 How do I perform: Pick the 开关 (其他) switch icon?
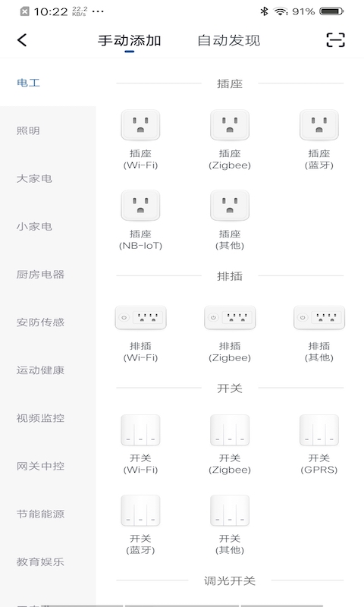point(230,510)
